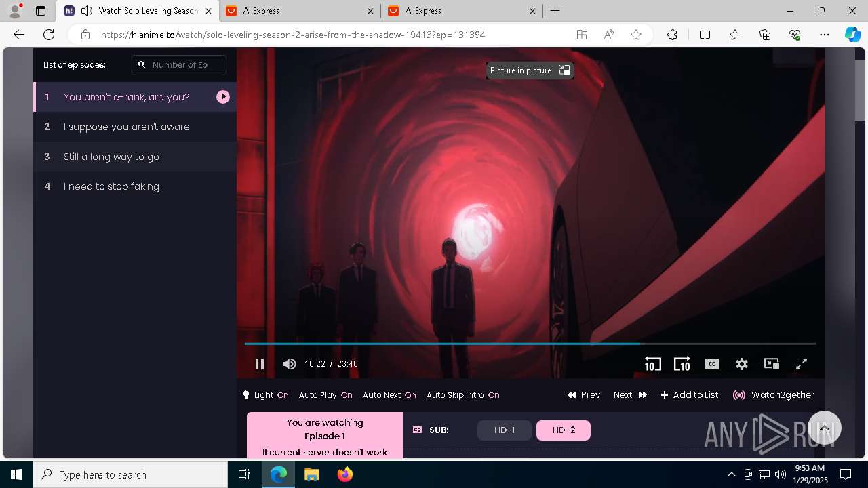Pause the video playback
The height and width of the screenshot is (488, 868).
tap(260, 364)
